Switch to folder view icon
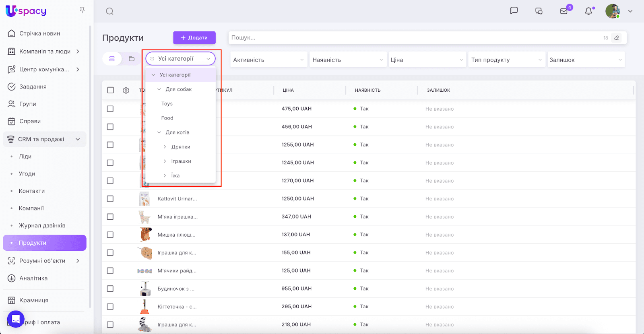Image resolution: width=644 pixels, height=334 pixels. 132,59
